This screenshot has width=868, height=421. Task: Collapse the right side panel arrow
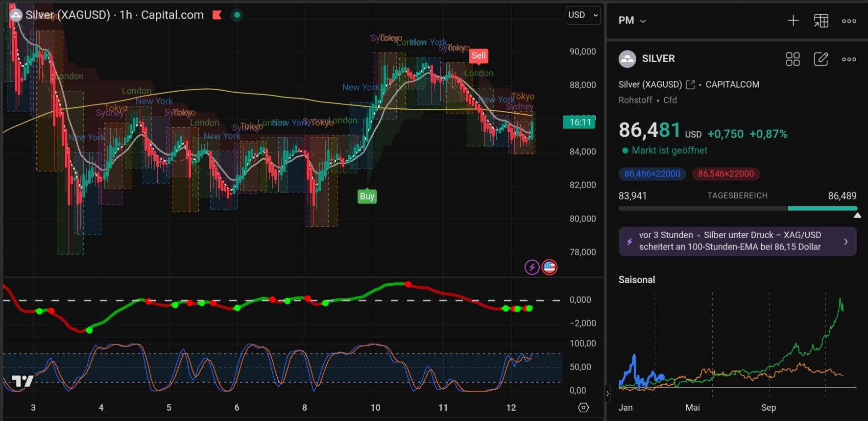(x=607, y=393)
